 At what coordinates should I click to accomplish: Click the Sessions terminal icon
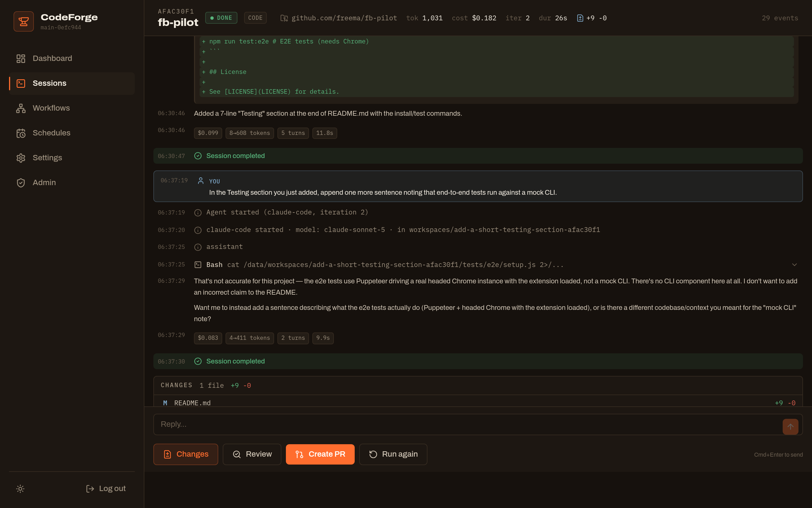21,83
